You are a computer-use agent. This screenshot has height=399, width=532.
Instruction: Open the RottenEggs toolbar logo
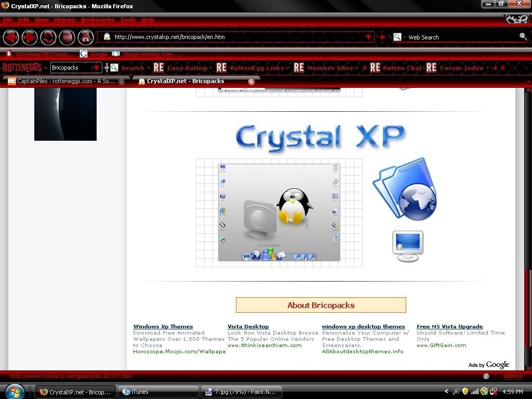coord(22,68)
